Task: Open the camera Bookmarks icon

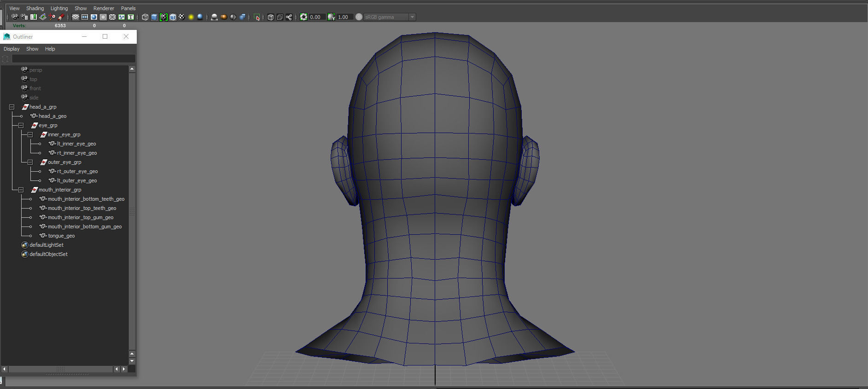Action: coord(34,17)
